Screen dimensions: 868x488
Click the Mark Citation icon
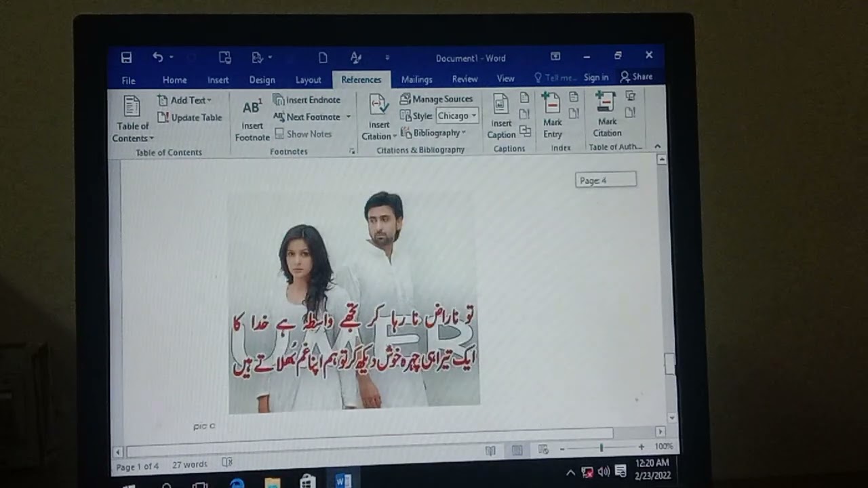(607, 114)
